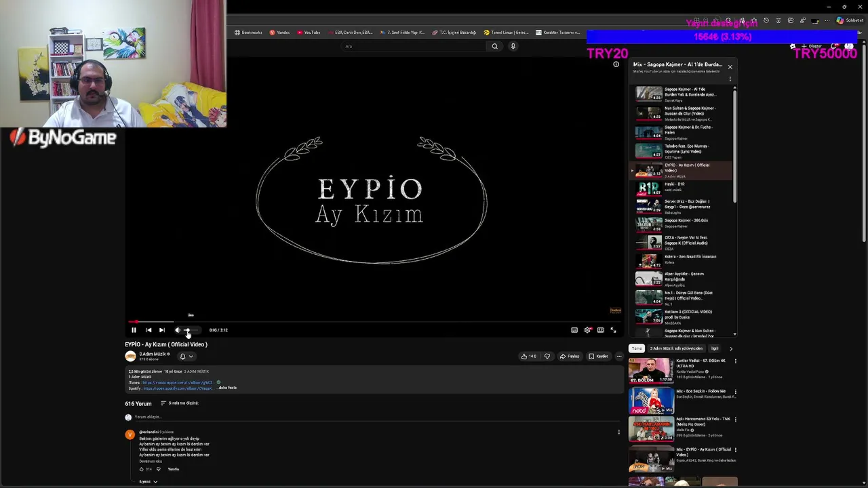Adjust the player volume slider
This screenshot has width=868, height=488.
(192, 330)
